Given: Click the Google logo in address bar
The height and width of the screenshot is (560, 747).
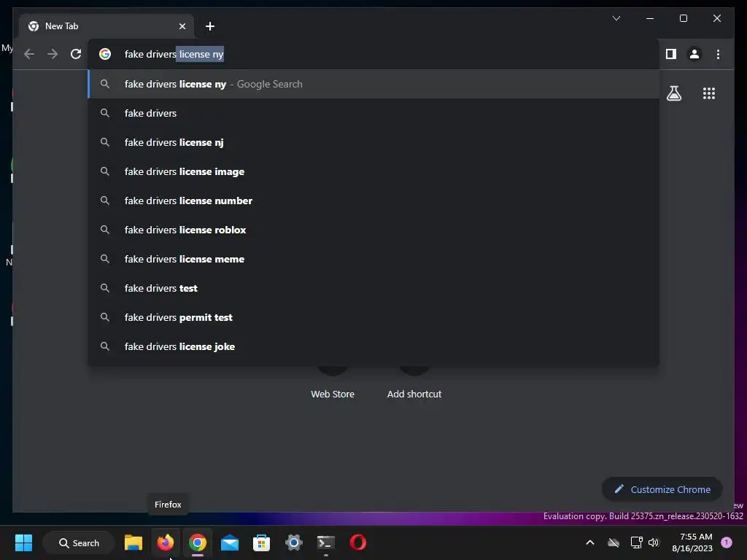Looking at the screenshot, I should pyautogui.click(x=105, y=54).
